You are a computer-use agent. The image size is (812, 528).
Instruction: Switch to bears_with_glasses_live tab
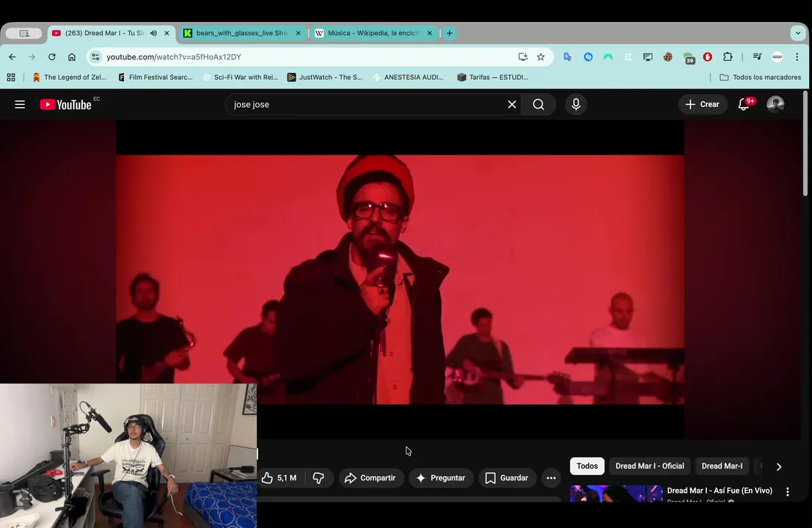[x=241, y=33]
